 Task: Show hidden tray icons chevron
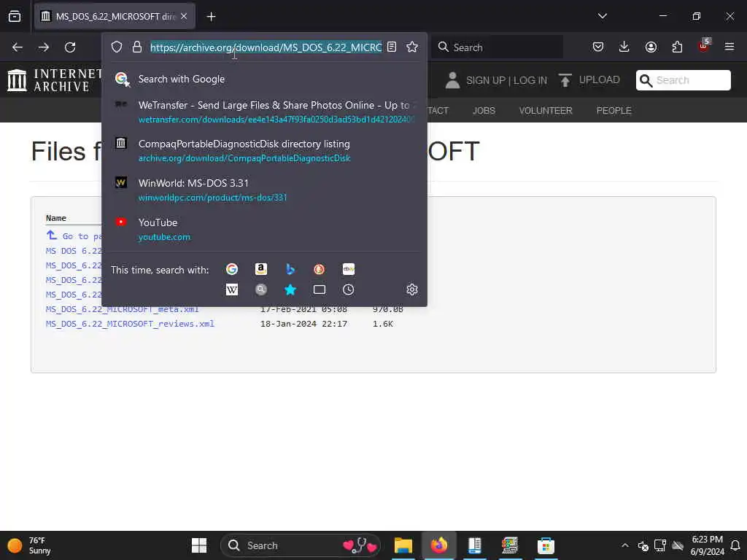[625, 545]
